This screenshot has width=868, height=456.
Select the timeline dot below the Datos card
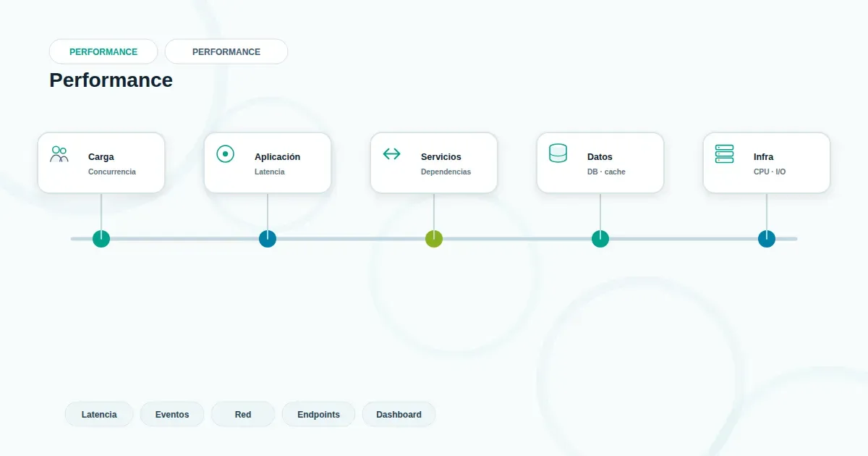point(600,239)
